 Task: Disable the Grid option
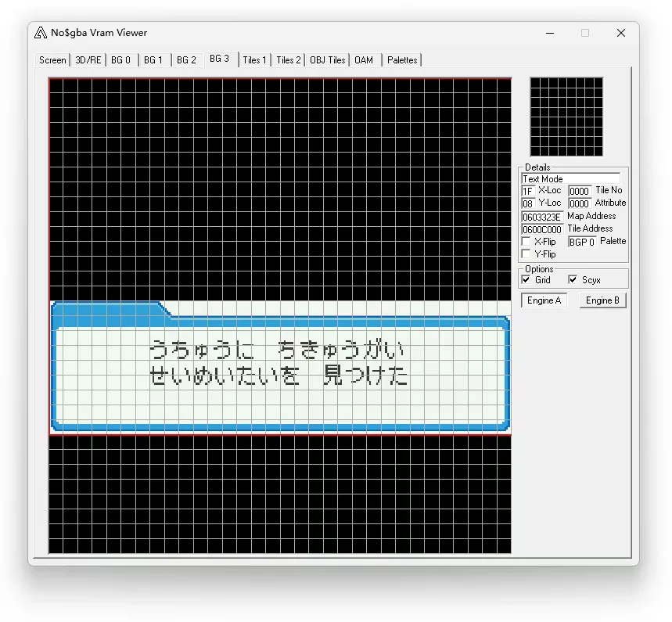click(x=526, y=280)
